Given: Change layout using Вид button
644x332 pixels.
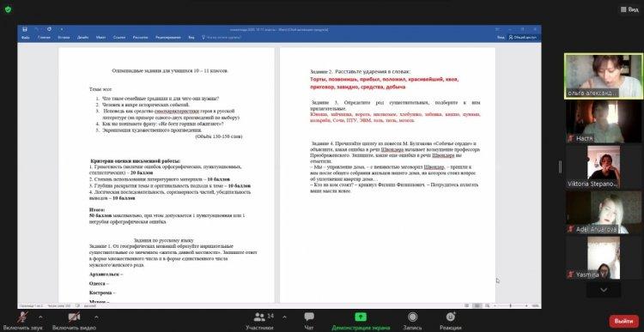Looking at the screenshot, I should pos(629,9).
